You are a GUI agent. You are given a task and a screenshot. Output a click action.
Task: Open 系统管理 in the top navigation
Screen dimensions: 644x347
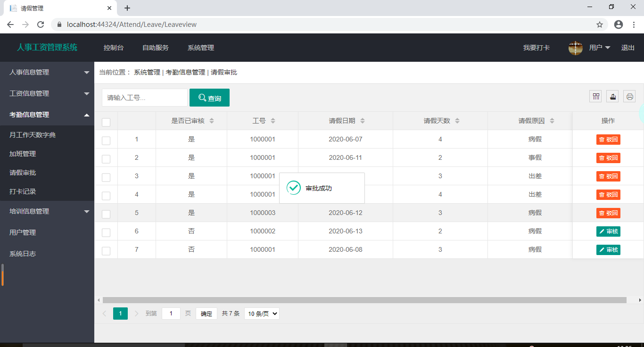pyautogui.click(x=201, y=48)
